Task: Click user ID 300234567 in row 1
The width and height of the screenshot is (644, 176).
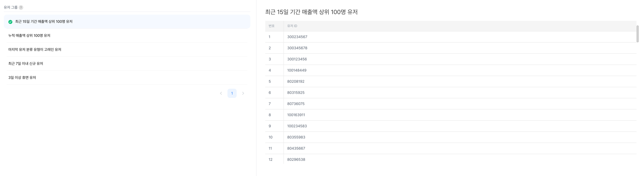Action: pos(297,37)
